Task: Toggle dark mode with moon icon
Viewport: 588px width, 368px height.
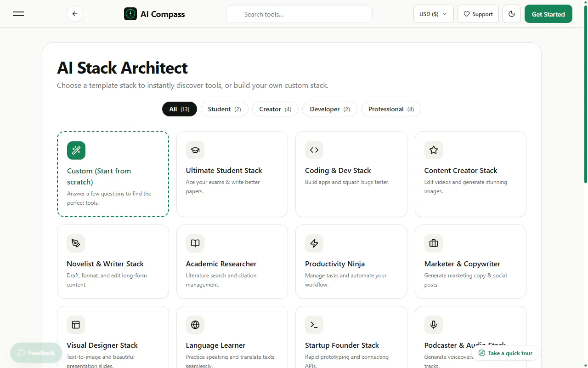Action: click(512, 14)
